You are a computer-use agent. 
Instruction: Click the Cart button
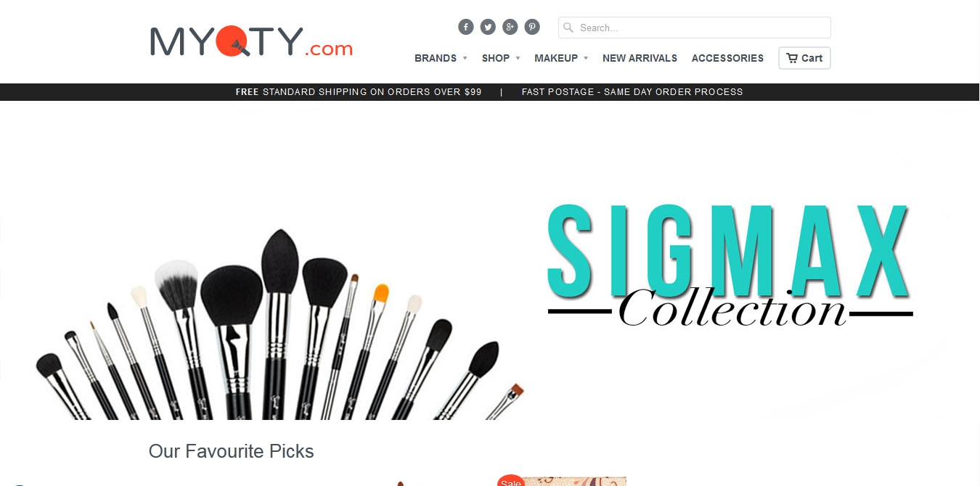804,58
